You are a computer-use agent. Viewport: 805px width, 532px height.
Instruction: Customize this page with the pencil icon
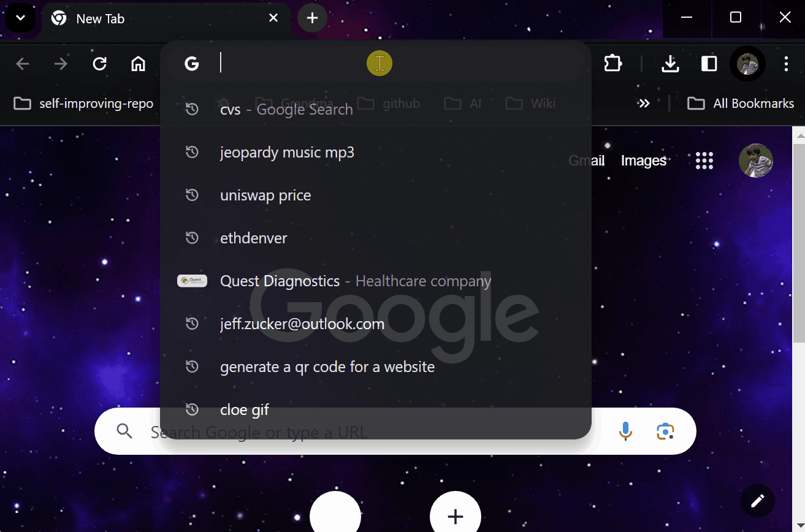coord(757,501)
